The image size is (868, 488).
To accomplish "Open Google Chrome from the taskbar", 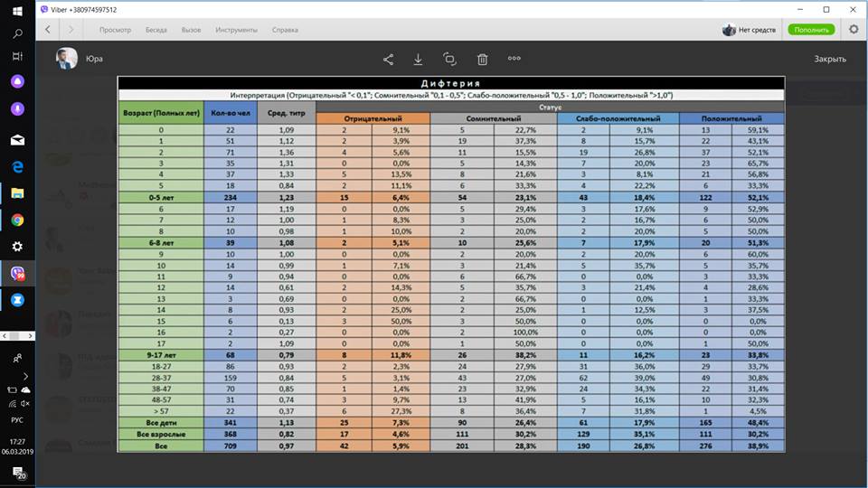I will [17, 220].
